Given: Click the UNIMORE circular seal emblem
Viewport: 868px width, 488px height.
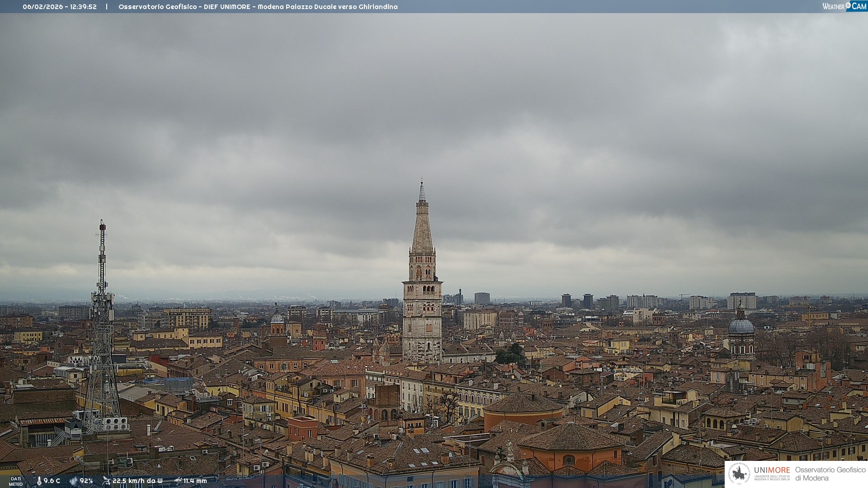Looking at the screenshot, I should 739,474.
